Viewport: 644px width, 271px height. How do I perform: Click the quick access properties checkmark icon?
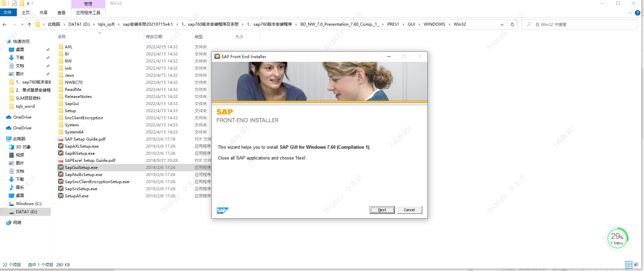click(x=14, y=3)
